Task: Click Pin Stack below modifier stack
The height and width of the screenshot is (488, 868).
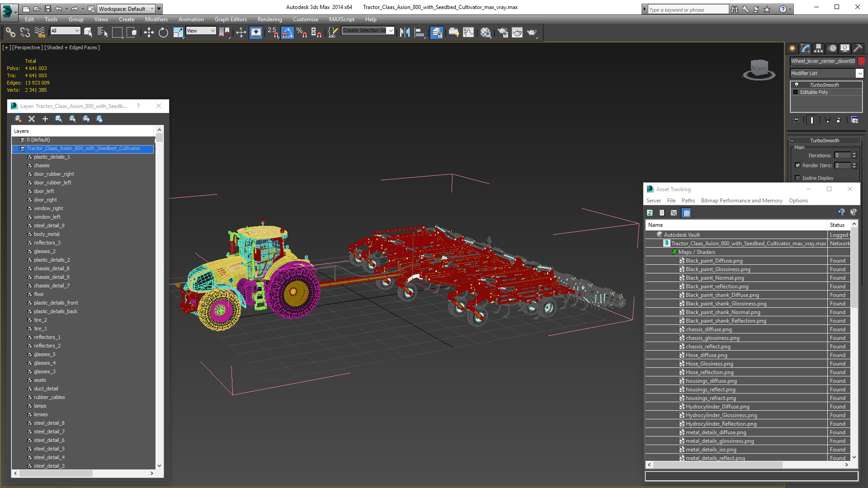Action: click(x=797, y=120)
